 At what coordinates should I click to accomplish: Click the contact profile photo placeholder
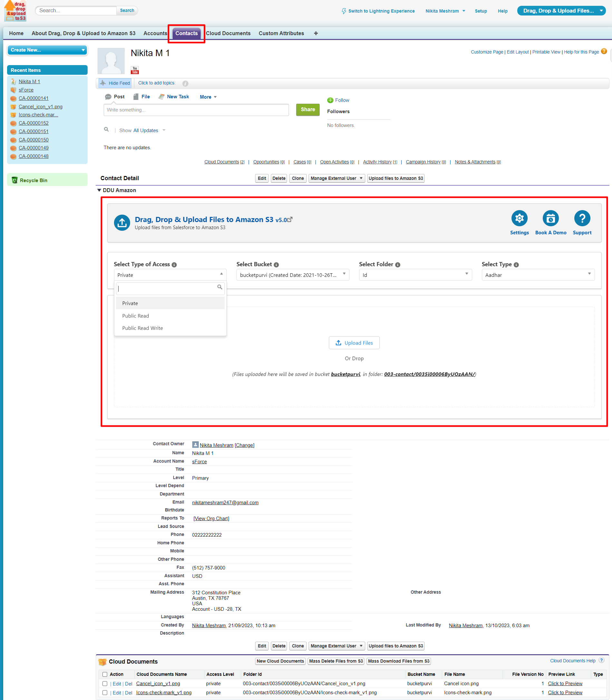pos(111,61)
